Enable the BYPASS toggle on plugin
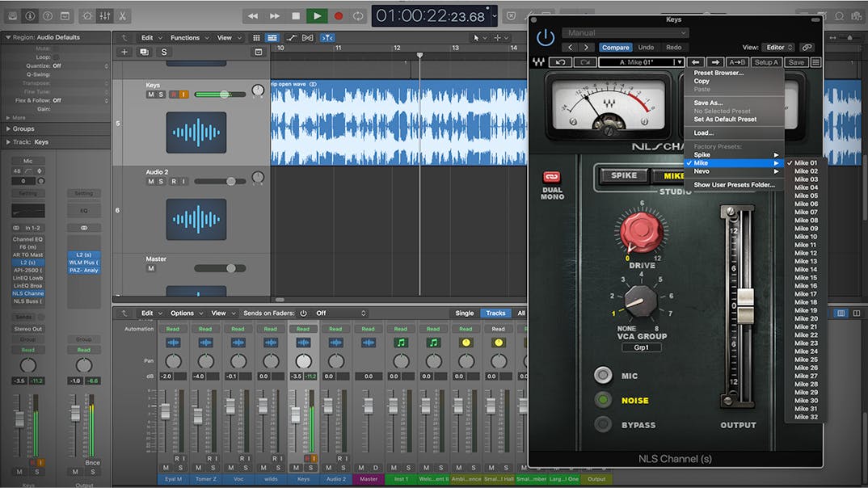The width and height of the screenshot is (868, 488). [x=603, y=425]
